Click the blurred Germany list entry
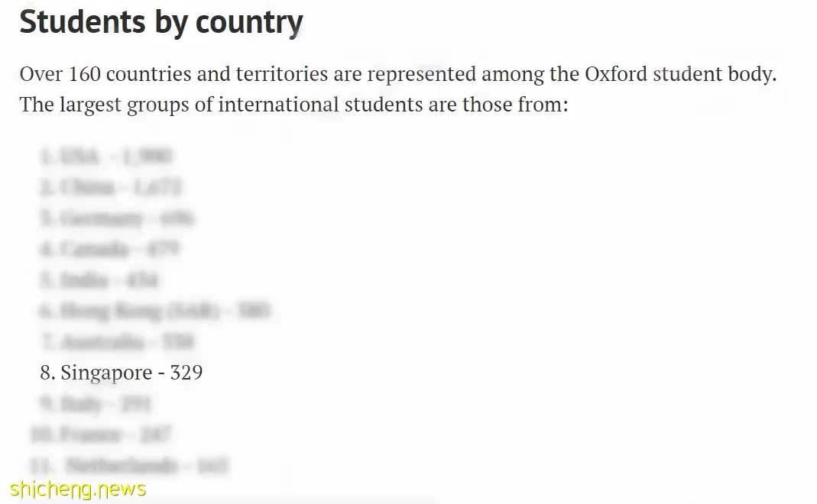817x504 pixels. (x=117, y=218)
